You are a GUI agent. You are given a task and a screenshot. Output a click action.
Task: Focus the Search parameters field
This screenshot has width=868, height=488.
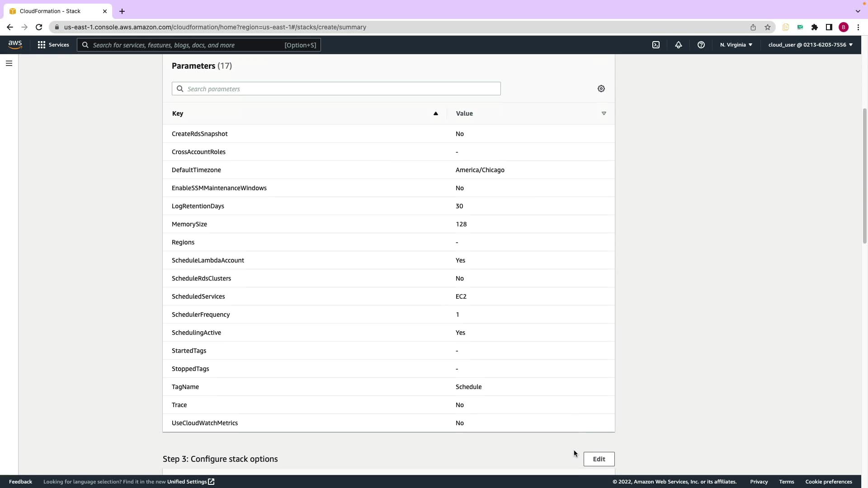tap(336, 89)
